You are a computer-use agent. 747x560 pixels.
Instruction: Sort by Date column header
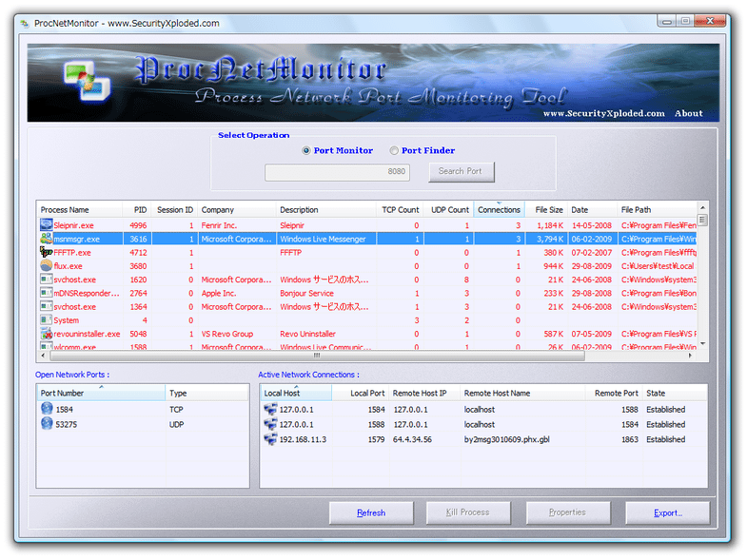(x=592, y=209)
